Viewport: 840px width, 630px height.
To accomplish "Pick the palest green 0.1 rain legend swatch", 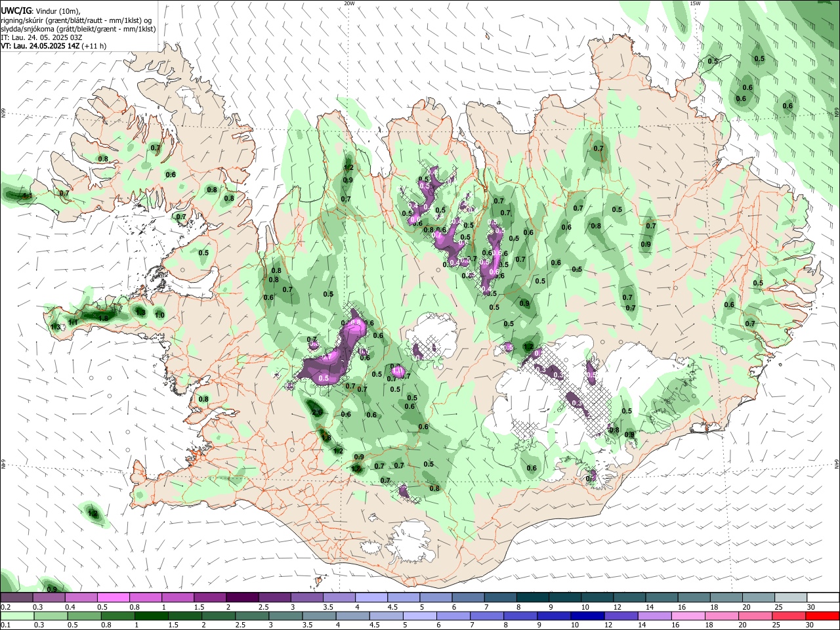I will click(17, 616).
